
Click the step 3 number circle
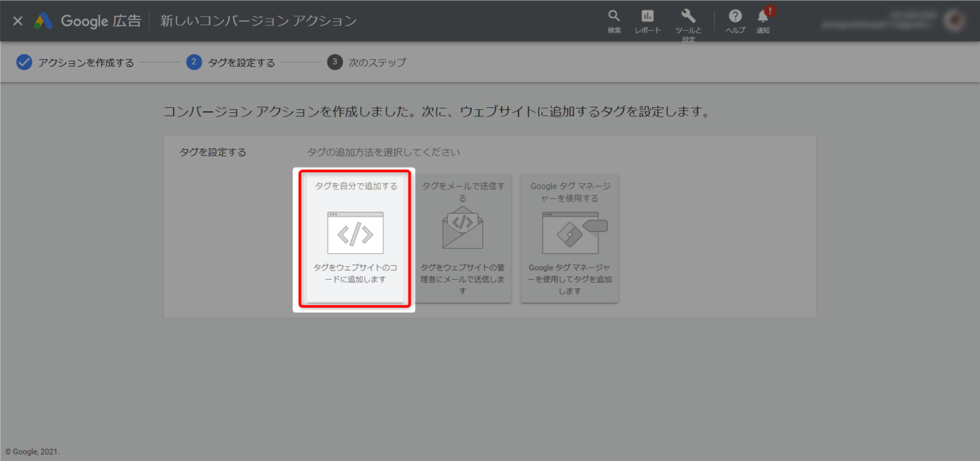click(x=335, y=63)
